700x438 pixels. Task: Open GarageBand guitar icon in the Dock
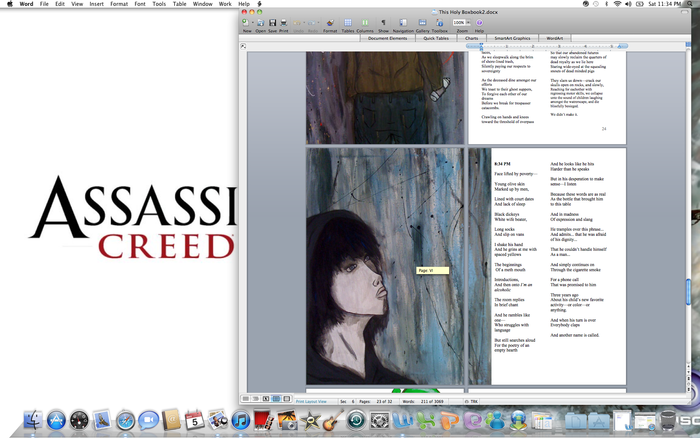333,420
